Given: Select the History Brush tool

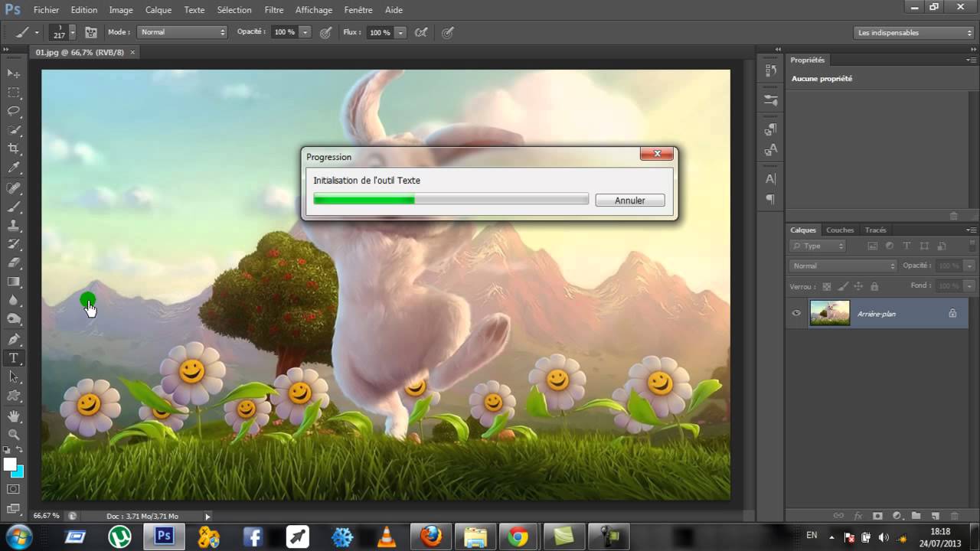Looking at the screenshot, I should [14, 244].
